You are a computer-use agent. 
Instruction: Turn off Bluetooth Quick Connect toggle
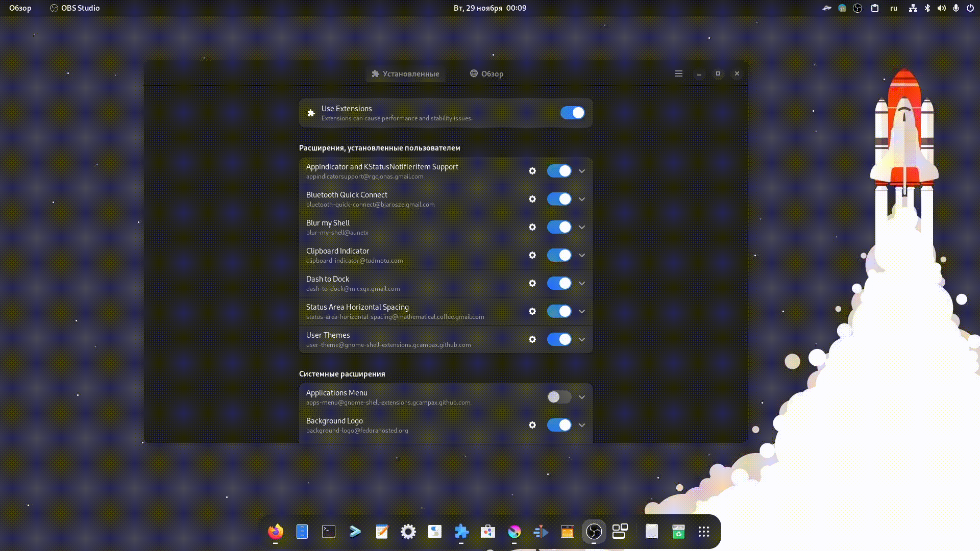click(559, 199)
